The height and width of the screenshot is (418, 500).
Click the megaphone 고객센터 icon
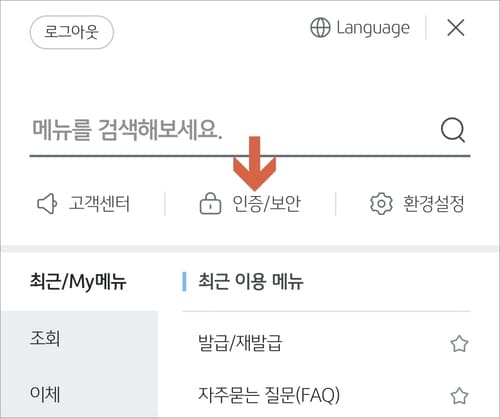(x=47, y=204)
